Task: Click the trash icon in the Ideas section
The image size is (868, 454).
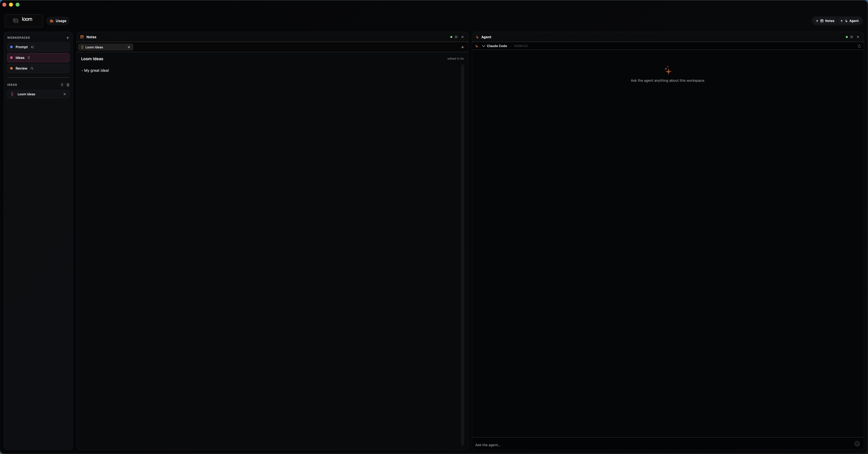Action: 68,85
